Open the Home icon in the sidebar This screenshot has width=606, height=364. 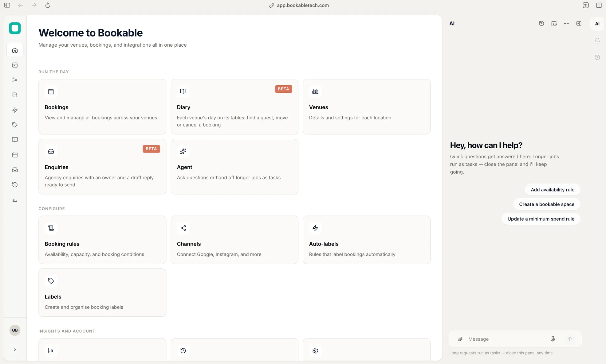click(x=15, y=50)
